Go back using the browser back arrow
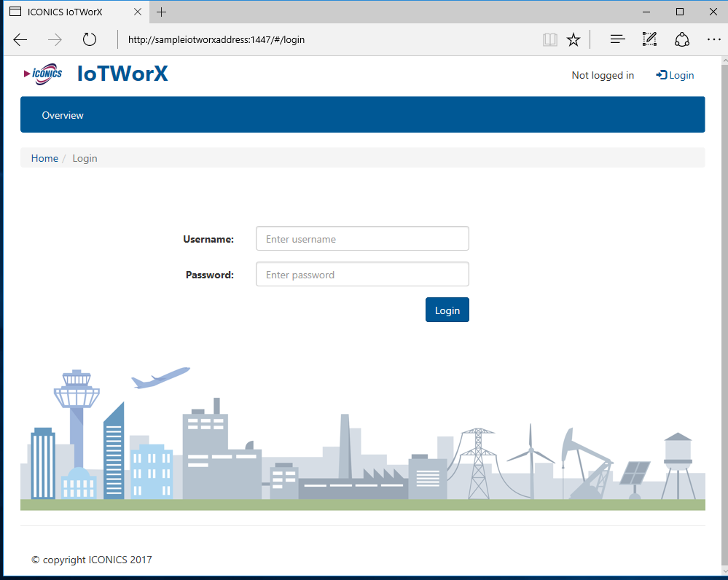The image size is (728, 580). tap(20, 39)
